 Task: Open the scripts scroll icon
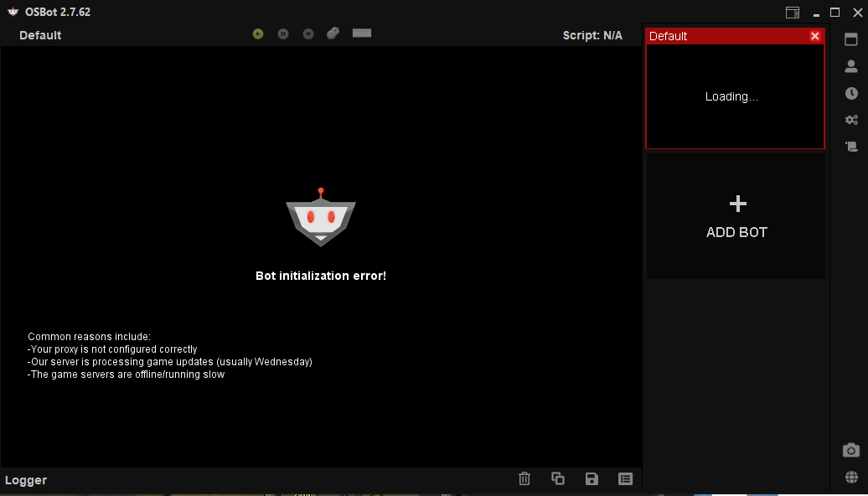click(851, 147)
